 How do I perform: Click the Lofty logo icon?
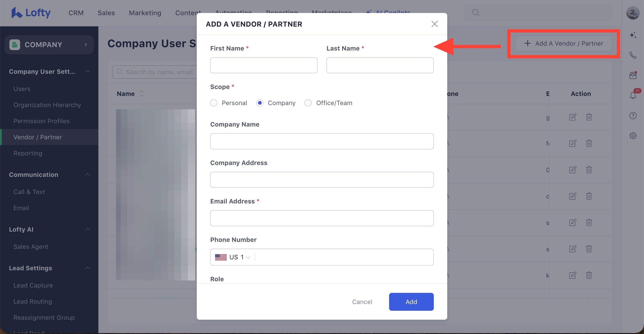tap(17, 13)
